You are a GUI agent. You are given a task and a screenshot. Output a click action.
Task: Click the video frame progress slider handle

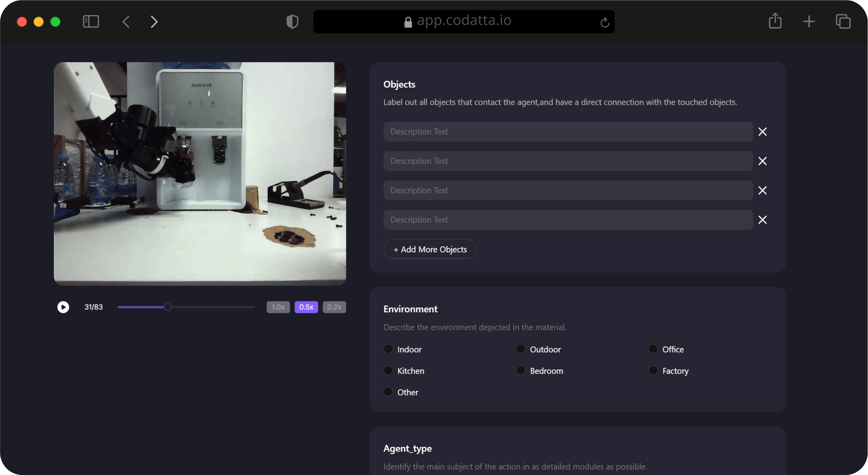(167, 307)
